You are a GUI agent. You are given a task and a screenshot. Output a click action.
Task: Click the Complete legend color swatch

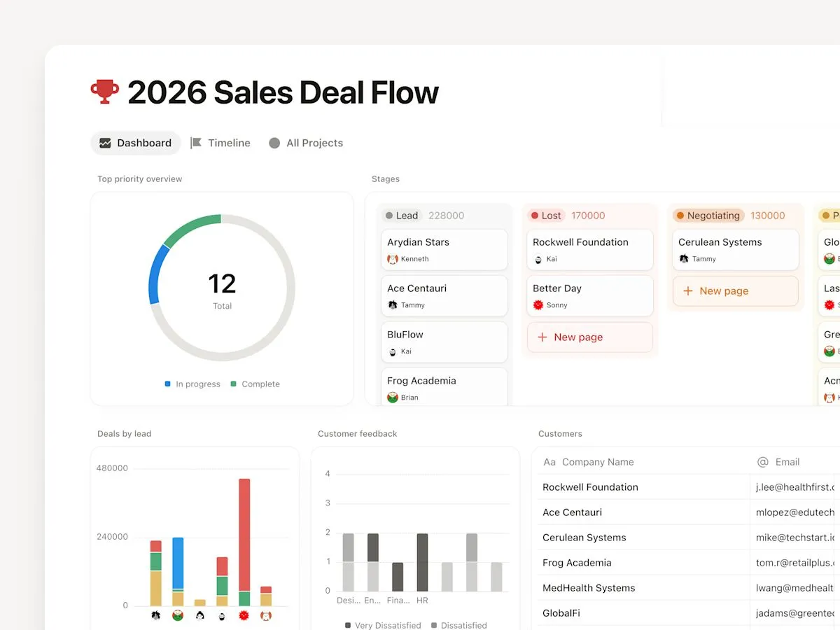[x=234, y=384]
